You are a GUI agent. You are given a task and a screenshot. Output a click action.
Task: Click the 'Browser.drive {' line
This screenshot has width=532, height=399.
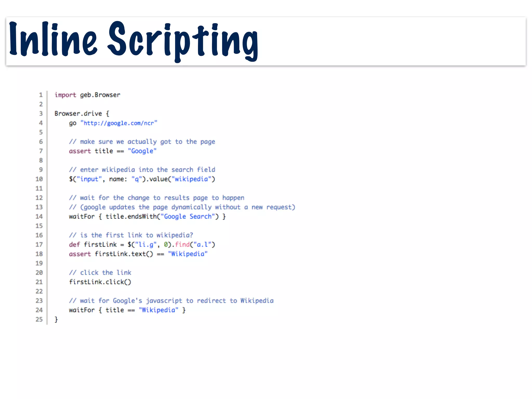click(x=82, y=114)
